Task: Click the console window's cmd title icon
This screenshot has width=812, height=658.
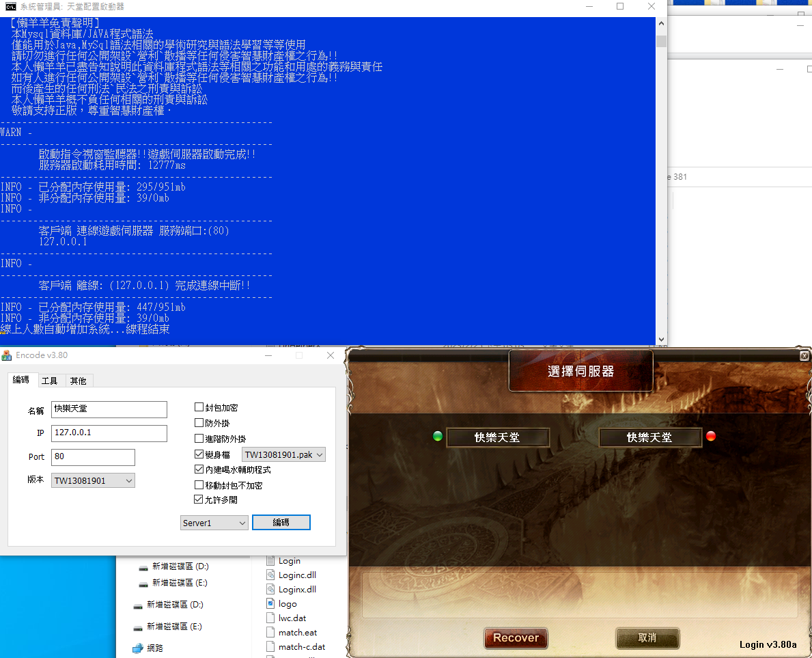Action: point(10,7)
